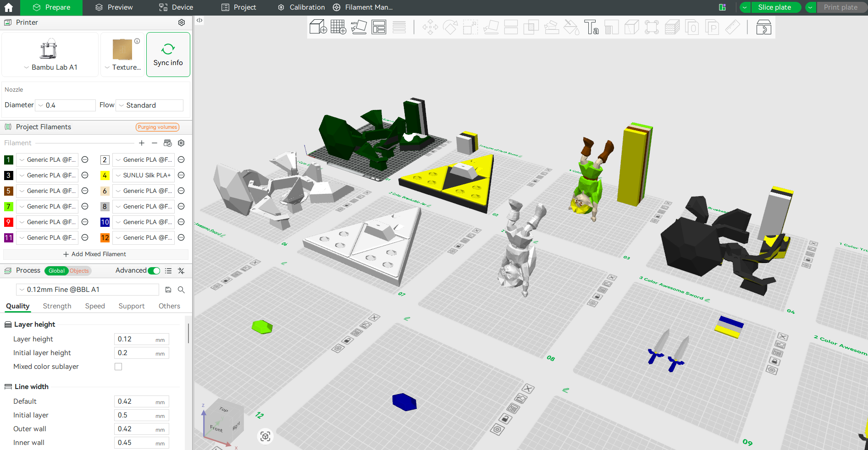Switch process scope to Objects
The width and height of the screenshot is (868, 450).
pyautogui.click(x=79, y=271)
